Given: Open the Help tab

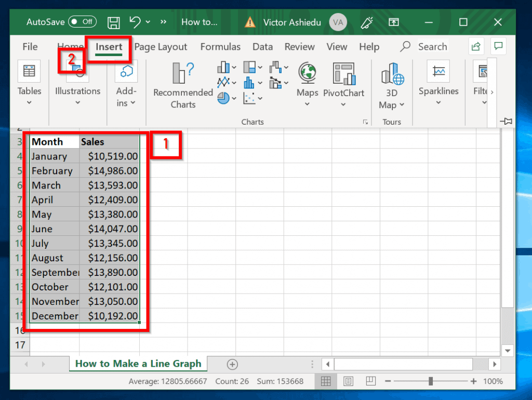Looking at the screenshot, I should (x=369, y=47).
